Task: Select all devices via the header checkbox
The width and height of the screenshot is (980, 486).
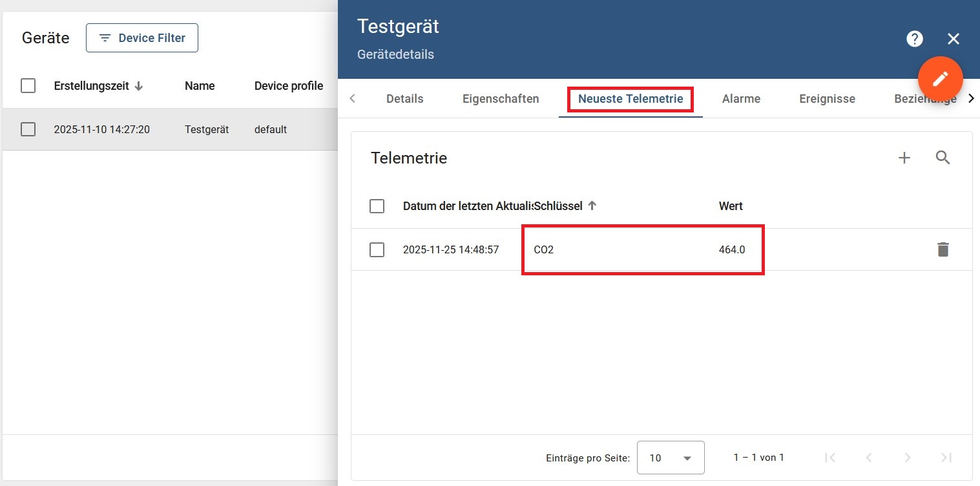Action: tap(28, 86)
